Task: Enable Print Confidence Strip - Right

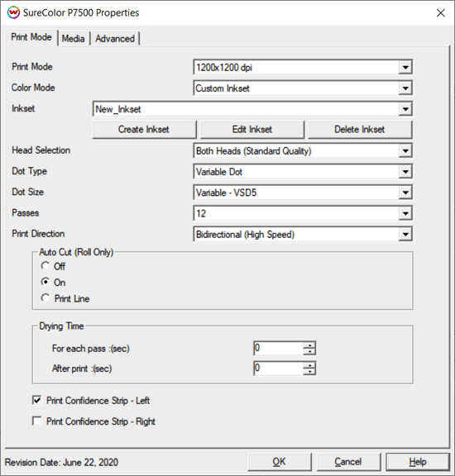Action: tap(37, 421)
